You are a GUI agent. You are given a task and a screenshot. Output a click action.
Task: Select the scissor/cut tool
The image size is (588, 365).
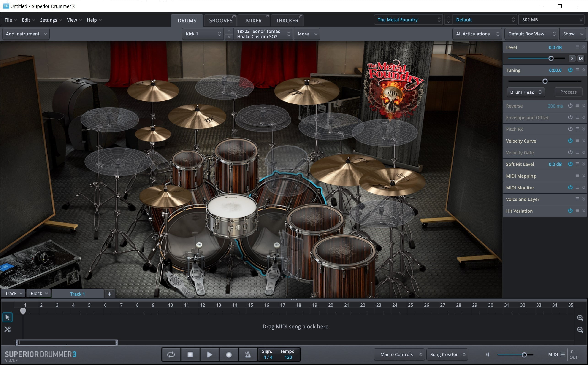[7, 329]
